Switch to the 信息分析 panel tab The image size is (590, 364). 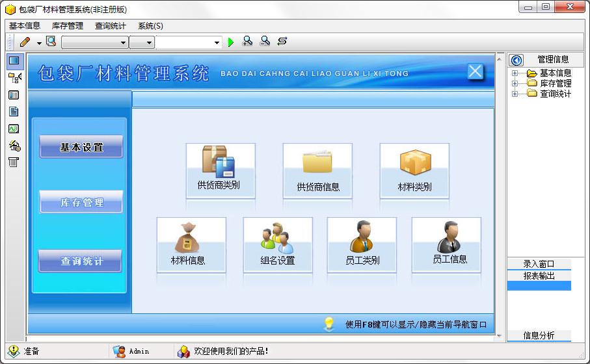539,335
